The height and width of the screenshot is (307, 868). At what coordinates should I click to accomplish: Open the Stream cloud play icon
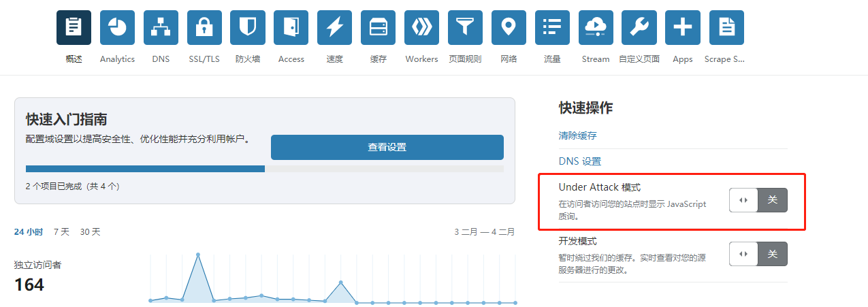coord(595,28)
